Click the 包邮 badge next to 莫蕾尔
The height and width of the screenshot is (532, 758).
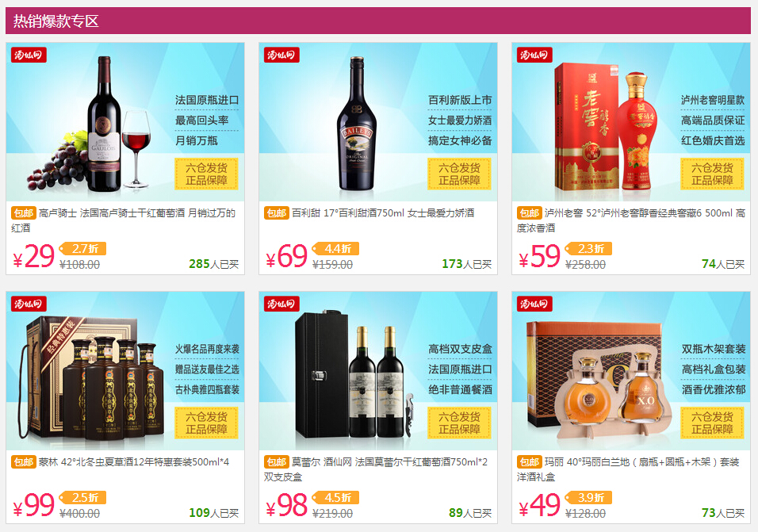[x=277, y=462]
